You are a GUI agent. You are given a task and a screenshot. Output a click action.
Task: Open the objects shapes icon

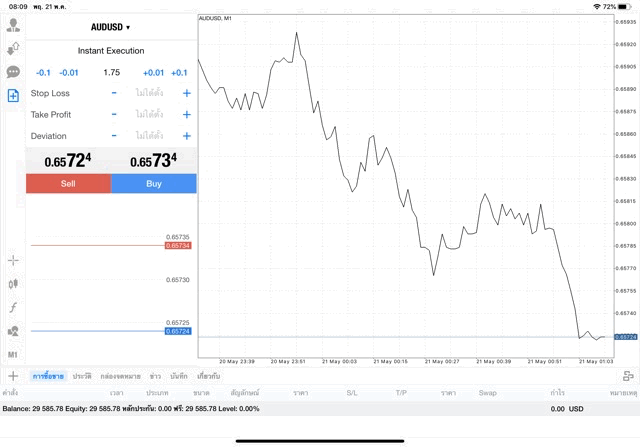point(13,331)
